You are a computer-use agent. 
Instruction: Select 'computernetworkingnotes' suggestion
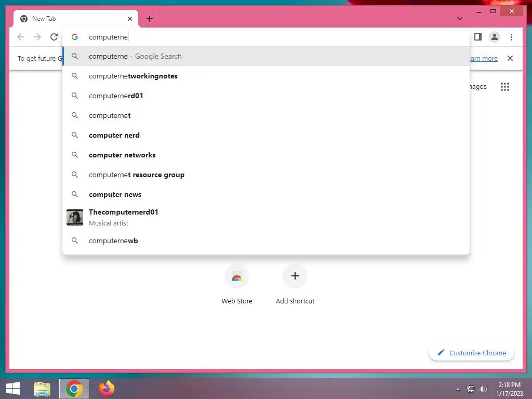[x=266, y=76]
